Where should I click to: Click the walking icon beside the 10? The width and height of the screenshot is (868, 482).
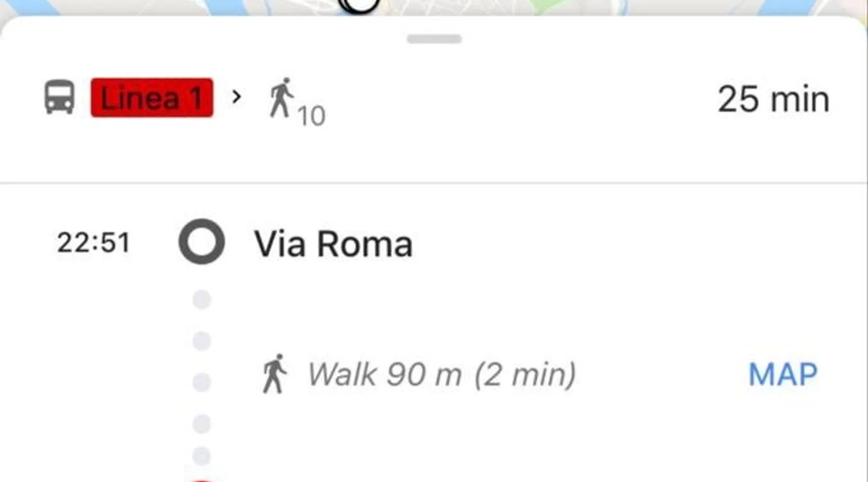[281, 98]
